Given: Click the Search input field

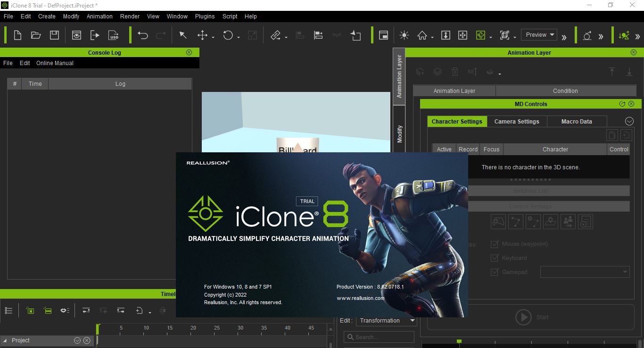Looking at the screenshot, I should point(379,337).
